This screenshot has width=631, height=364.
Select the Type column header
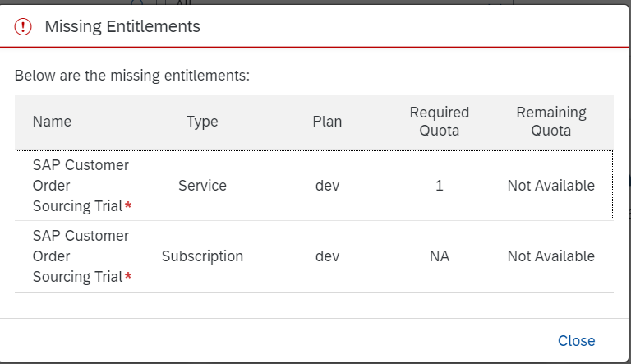pos(202,122)
